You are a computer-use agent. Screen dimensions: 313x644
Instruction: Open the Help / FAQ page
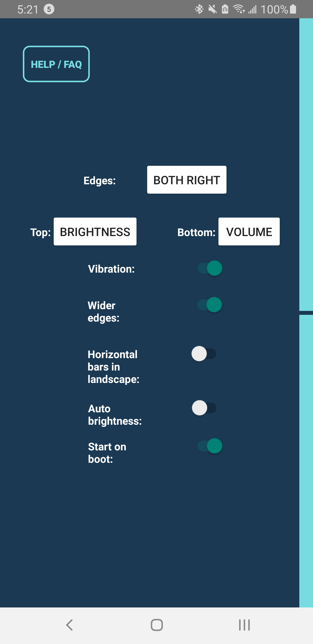click(x=56, y=64)
